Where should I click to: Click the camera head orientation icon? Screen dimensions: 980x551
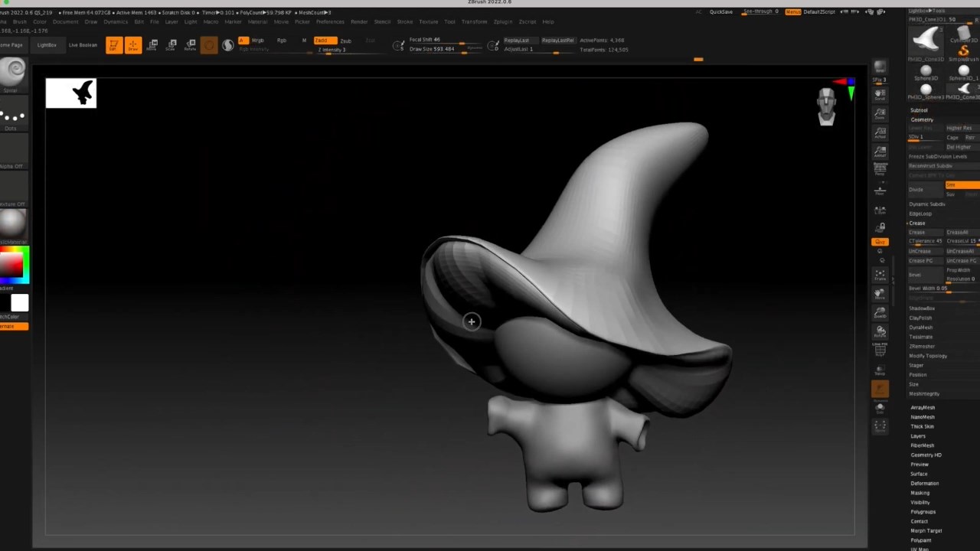(x=826, y=106)
